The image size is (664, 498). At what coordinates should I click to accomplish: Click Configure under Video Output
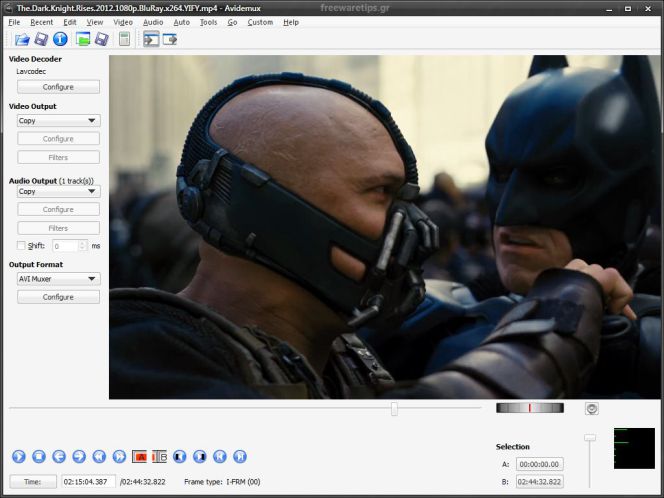point(58,139)
